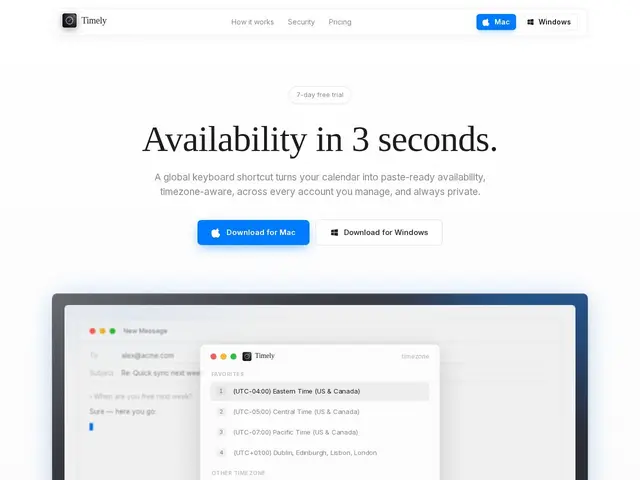640x480 pixels.
Task: Open the Pricing link
Action: 340,22
